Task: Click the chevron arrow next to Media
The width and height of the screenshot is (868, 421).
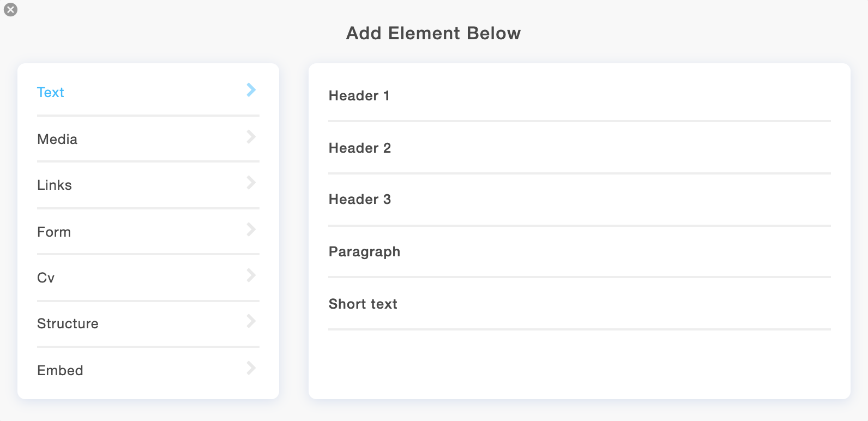Action: click(251, 137)
